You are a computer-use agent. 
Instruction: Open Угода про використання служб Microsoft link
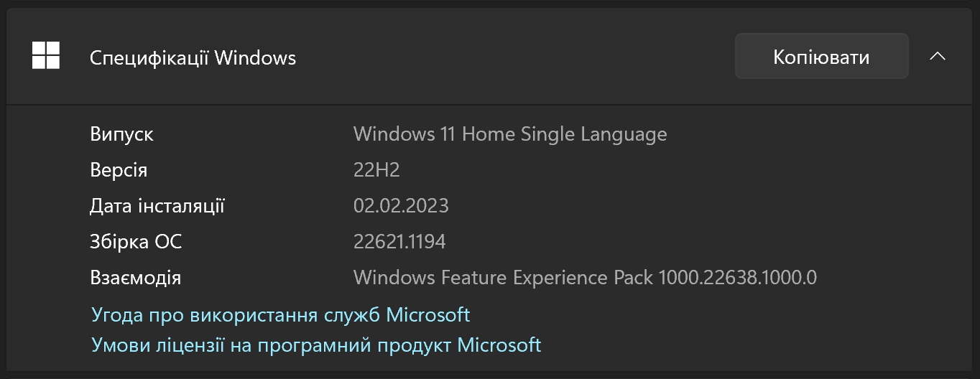(x=280, y=314)
